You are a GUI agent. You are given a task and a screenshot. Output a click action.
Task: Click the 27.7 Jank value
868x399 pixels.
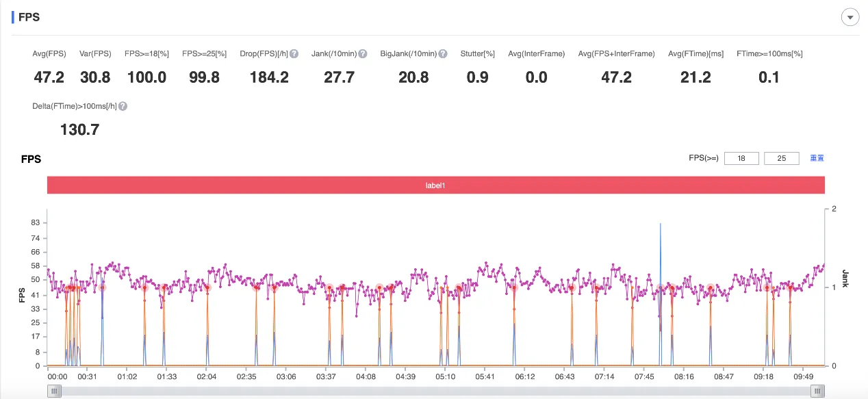[339, 77]
